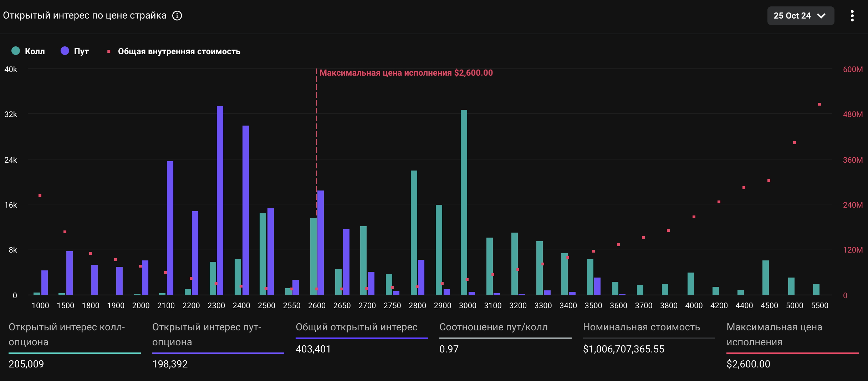Click the purple Пут legend circle
Viewport: 868px width, 381px height.
click(x=65, y=51)
